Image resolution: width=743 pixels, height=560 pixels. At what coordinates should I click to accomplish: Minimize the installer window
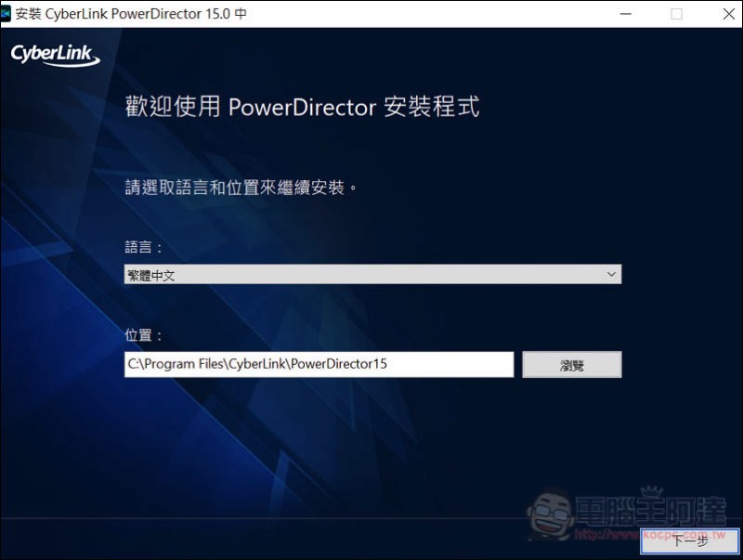(x=626, y=14)
